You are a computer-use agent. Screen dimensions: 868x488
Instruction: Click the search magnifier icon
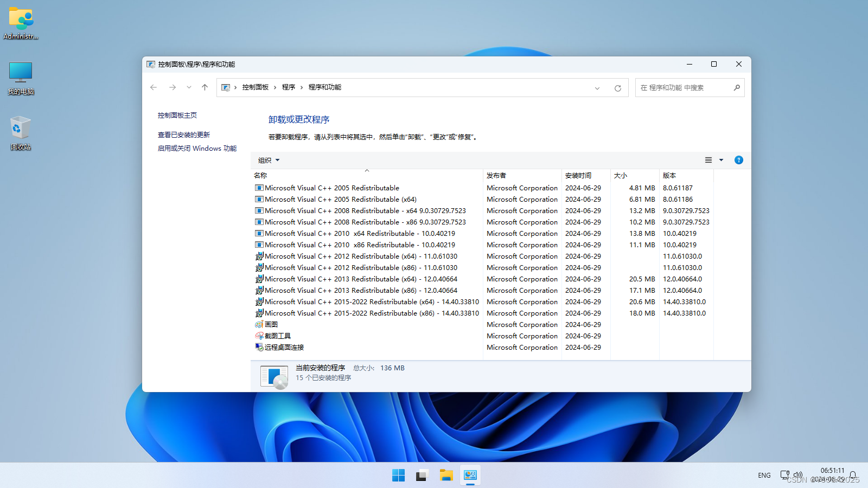pyautogui.click(x=737, y=88)
